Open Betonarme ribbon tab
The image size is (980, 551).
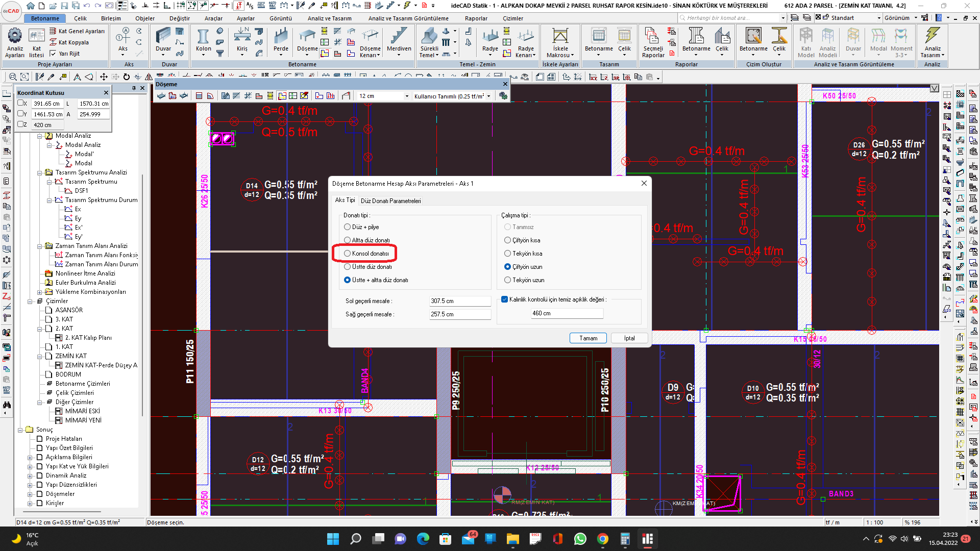[x=45, y=18]
